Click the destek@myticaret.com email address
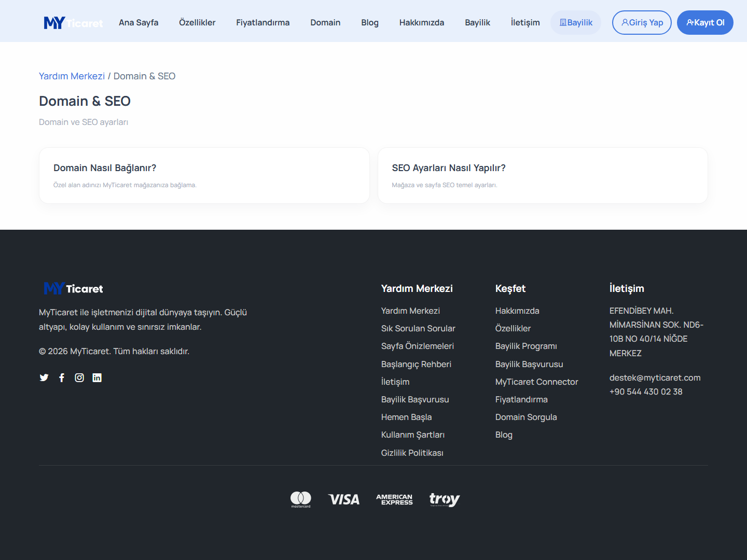The image size is (747, 560). pos(655,377)
